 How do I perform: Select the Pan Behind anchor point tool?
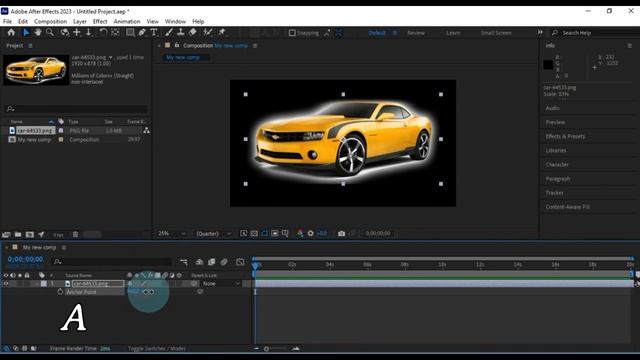(116, 32)
